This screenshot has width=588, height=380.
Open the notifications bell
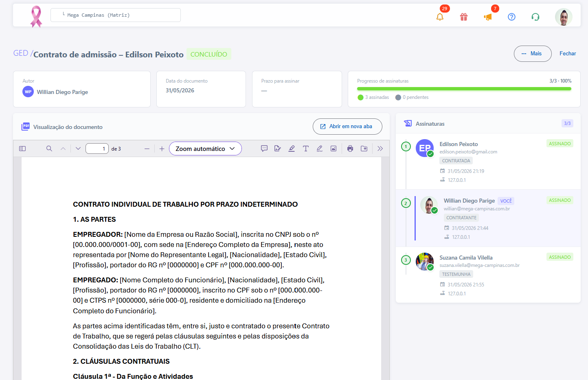coord(440,17)
